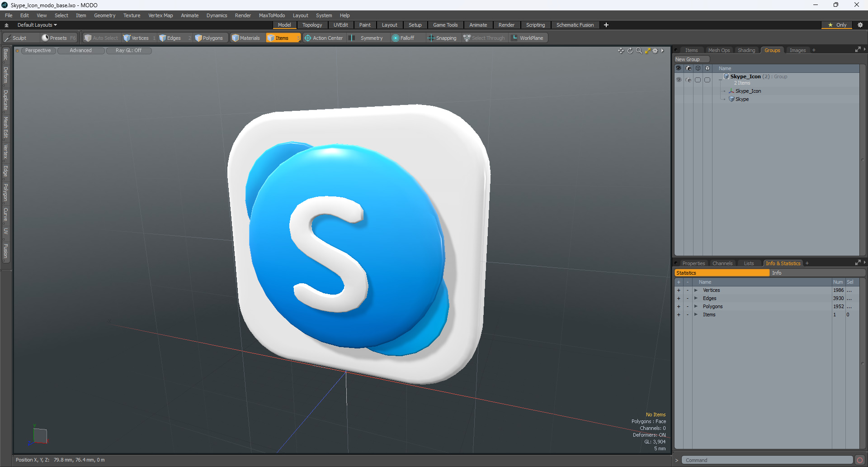Click the Command input field
The width and height of the screenshot is (868, 467).
pos(767,460)
